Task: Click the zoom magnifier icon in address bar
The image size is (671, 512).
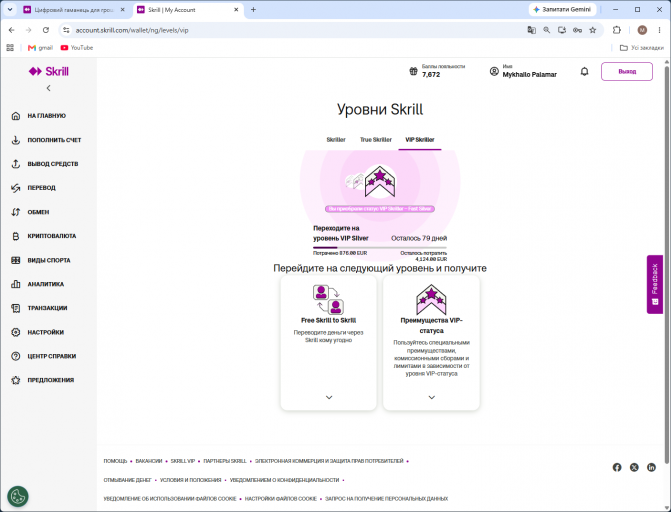Action: (547, 30)
